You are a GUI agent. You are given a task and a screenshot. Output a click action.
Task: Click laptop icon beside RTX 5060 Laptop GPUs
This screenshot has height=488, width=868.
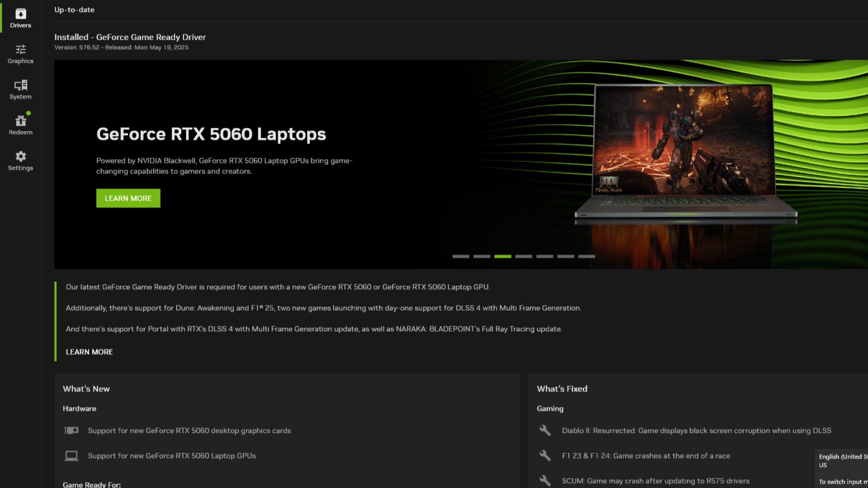[x=71, y=456]
